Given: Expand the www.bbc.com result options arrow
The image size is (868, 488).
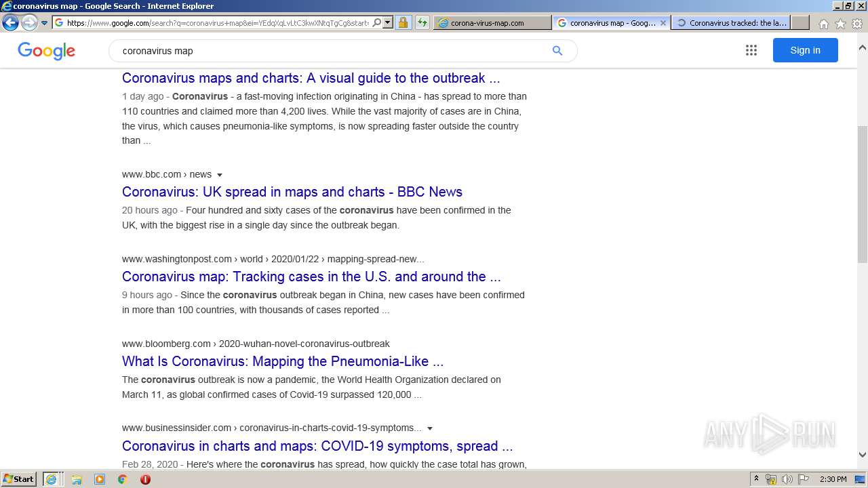Looking at the screenshot, I should (220, 175).
